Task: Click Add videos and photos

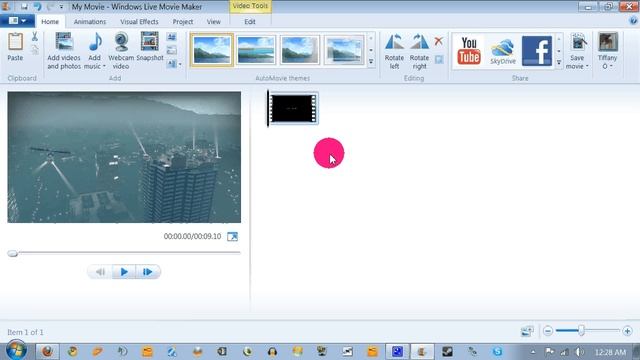Action: point(64,51)
